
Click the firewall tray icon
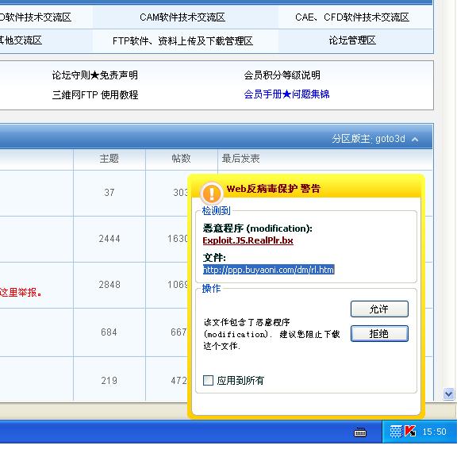(x=396, y=432)
